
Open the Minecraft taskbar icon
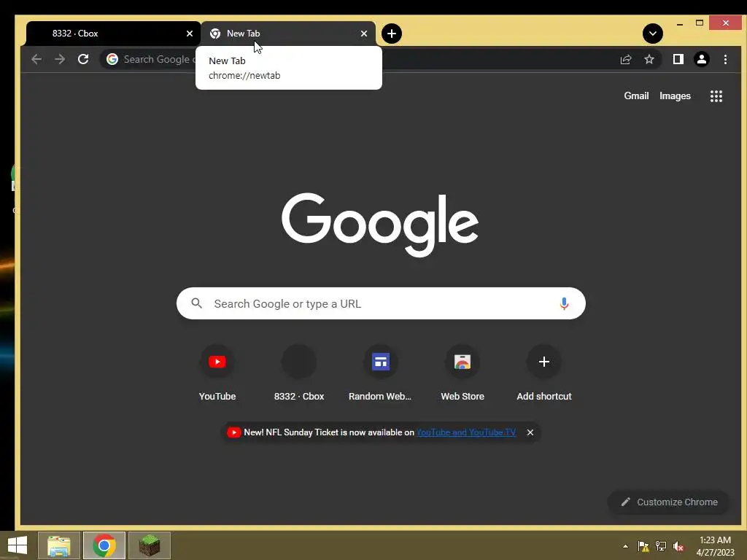(x=149, y=545)
